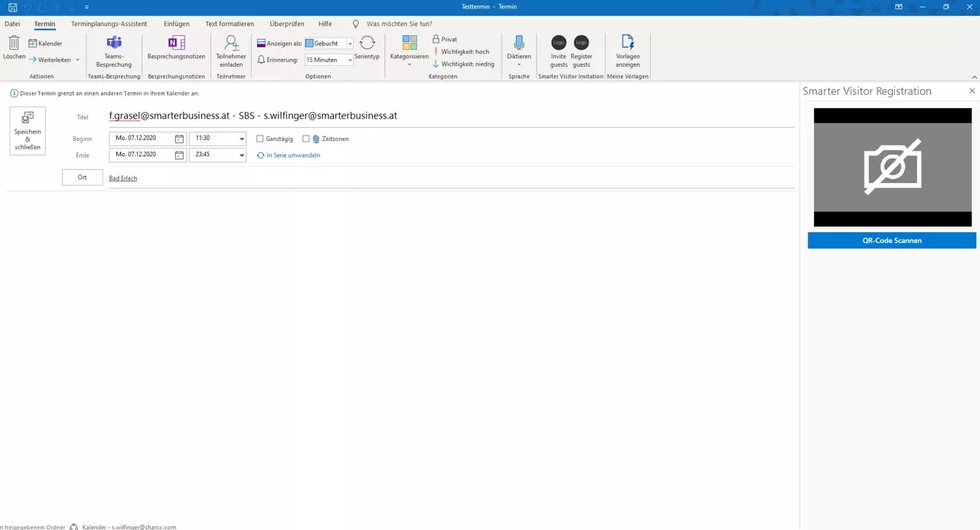980x530 pixels.
Task: Open Vorlagen anzeigen templates
Action: pos(627,43)
